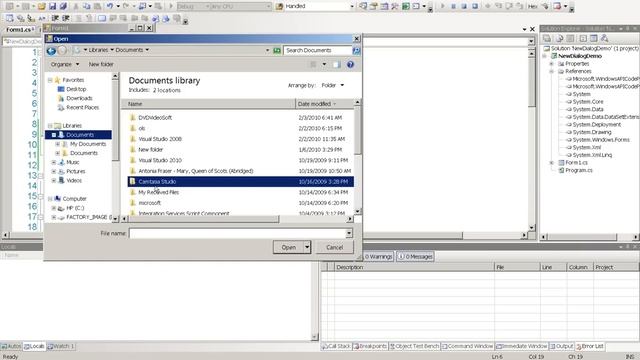Toggle the 0 Messages filter in Error List
Image resolution: width=640 pixels, height=360 pixels.
(x=416, y=257)
